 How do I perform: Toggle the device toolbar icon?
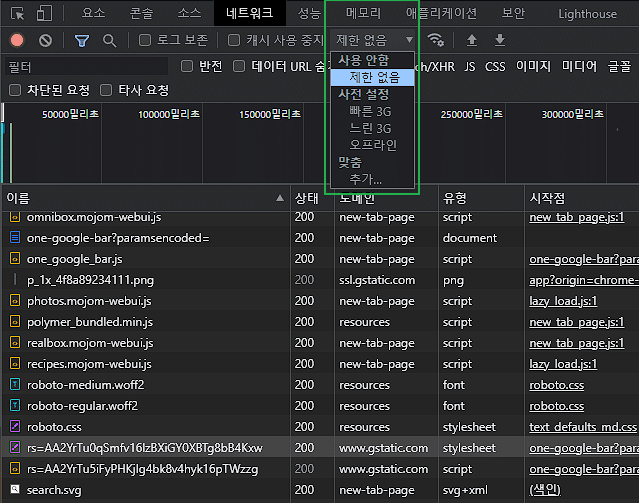(44, 13)
